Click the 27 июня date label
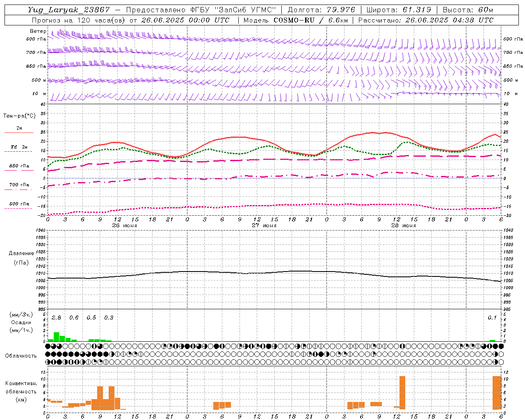The width and height of the screenshot is (525, 420). (x=264, y=226)
